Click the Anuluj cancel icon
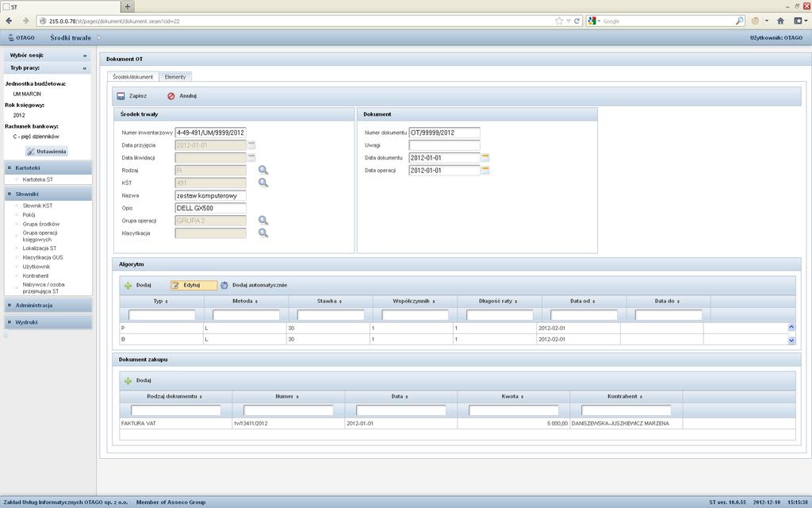This screenshot has height=508, width=812. coord(171,96)
